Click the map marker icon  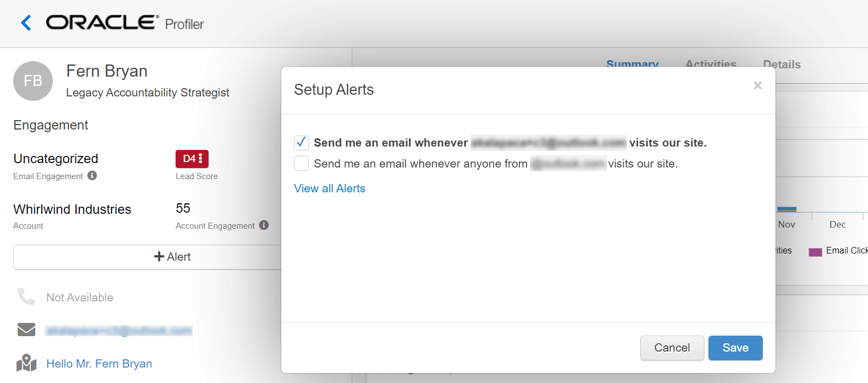coord(26,363)
